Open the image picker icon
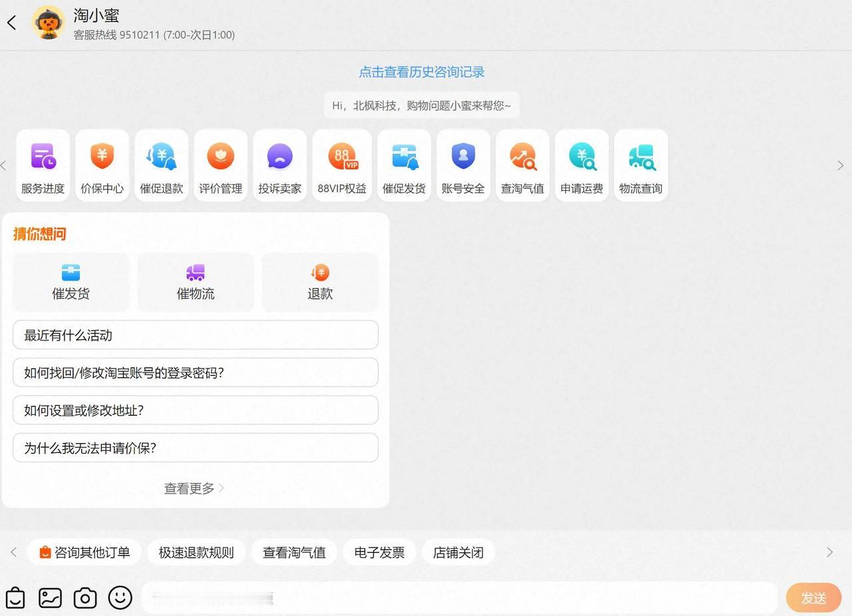 50,598
